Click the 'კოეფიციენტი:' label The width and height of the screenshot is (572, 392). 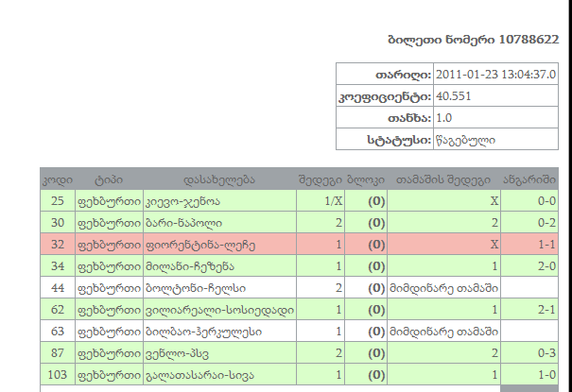pos(385,97)
